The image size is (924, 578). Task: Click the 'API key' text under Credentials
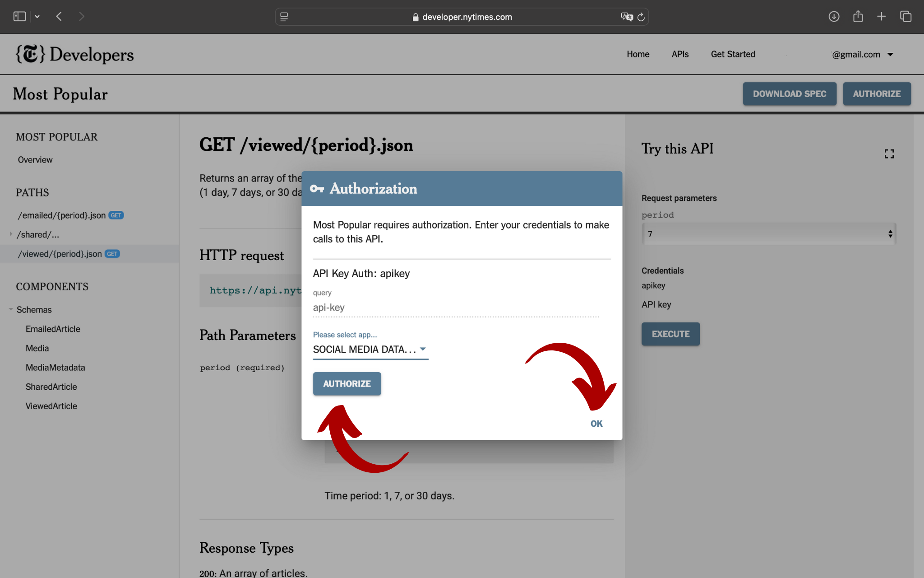click(656, 305)
